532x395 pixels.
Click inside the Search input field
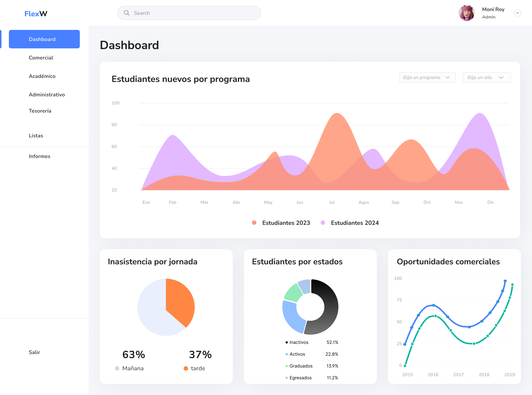coord(189,13)
